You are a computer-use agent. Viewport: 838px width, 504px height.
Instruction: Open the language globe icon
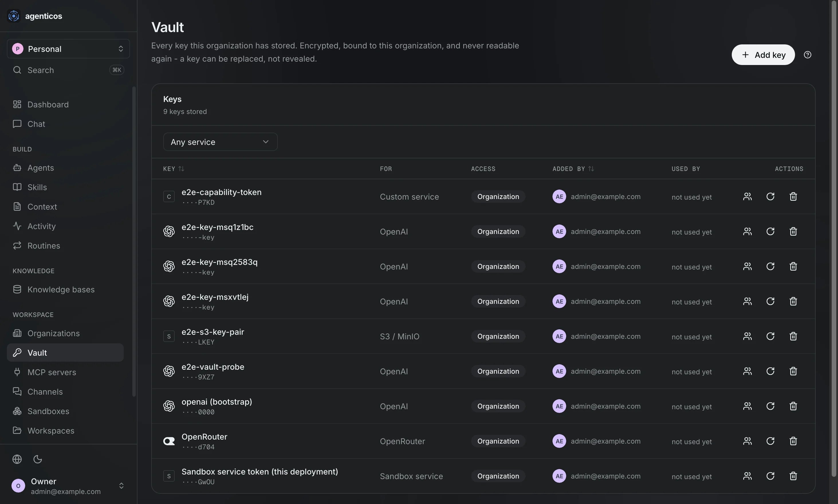click(x=17, y=459)
